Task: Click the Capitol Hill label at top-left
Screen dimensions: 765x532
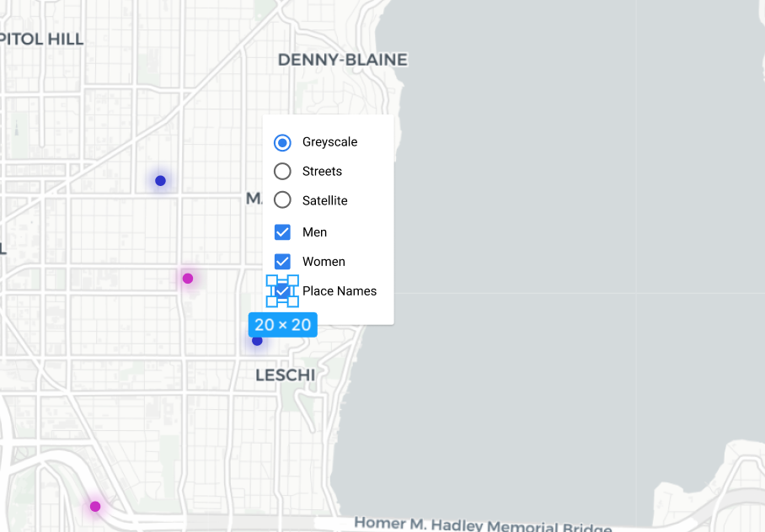Action: pyautogui.click(x=42, y=40)
